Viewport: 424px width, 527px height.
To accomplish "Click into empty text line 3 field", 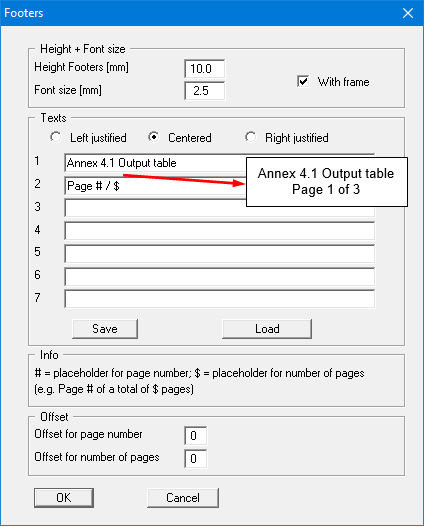I will 220,208.
